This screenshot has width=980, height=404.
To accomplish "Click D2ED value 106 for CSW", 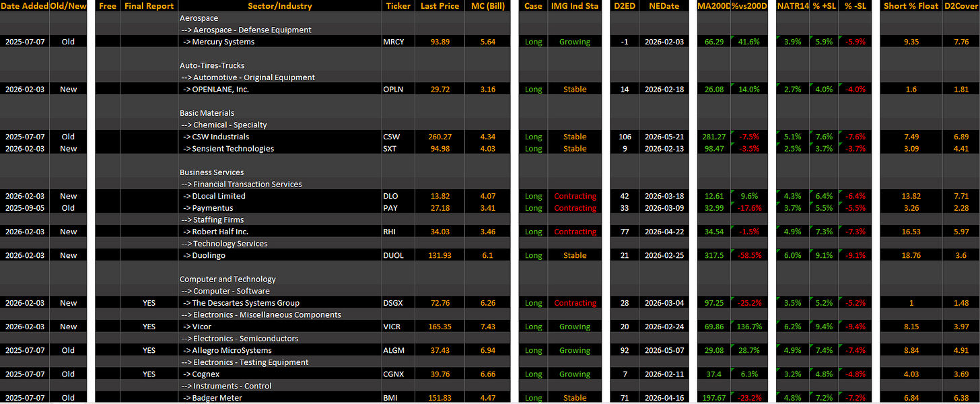I will point(625,137).
